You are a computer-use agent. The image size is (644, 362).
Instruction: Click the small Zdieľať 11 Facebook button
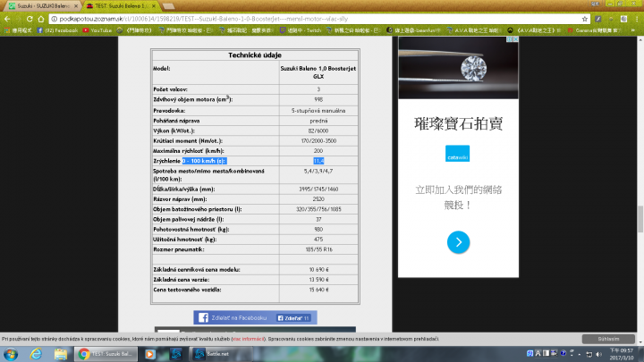pyautogui.click(x=293, y=318)
